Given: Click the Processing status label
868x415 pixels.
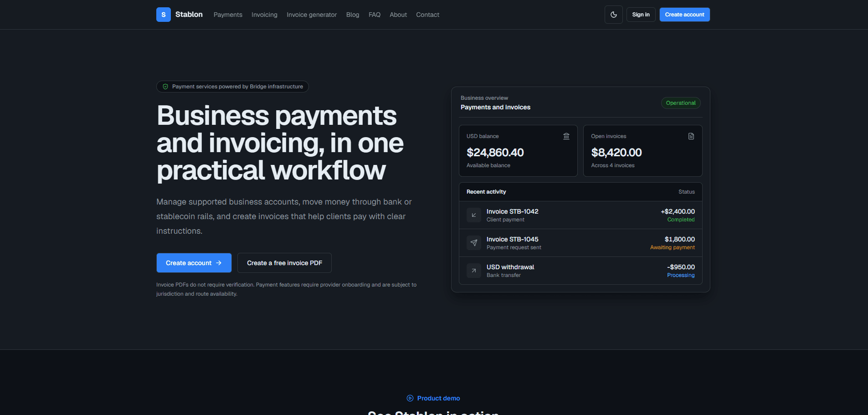Looking at the screenshot, I should (x=681, y=275).
